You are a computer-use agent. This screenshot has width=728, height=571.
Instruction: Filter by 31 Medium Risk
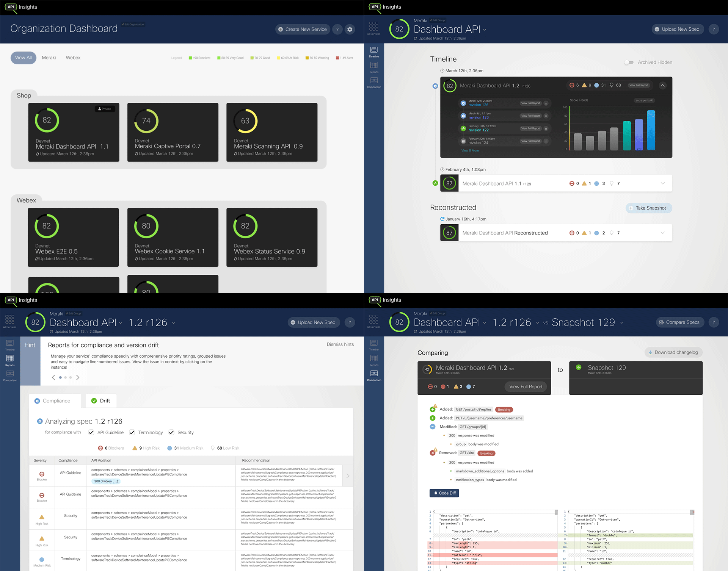pyautogui.click(x=185, y=448)
